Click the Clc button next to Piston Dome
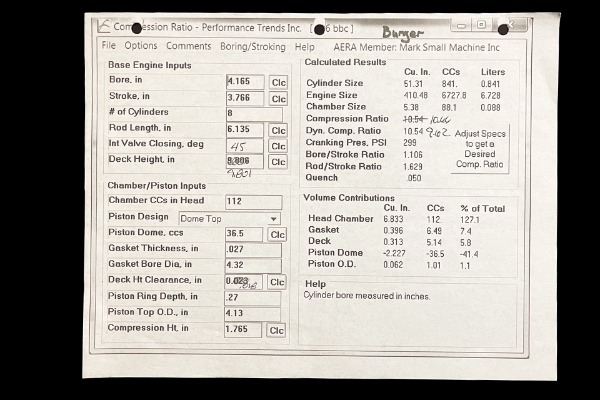Viewport: 600px width, 400px height. point(277,234)
